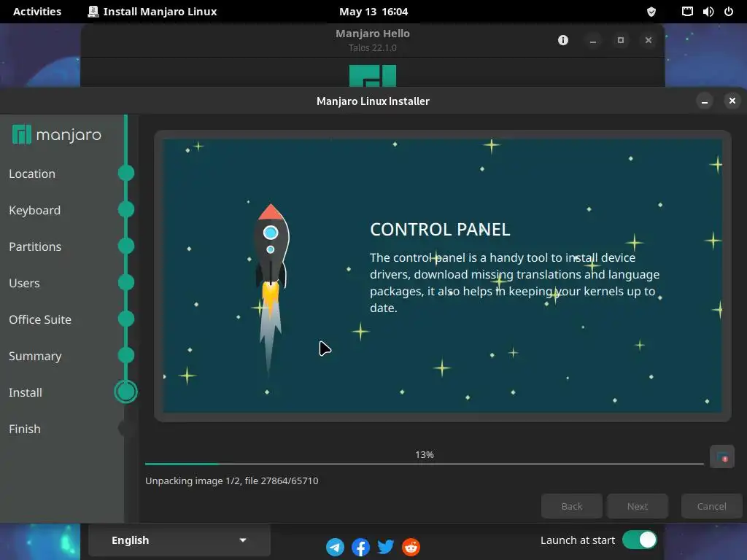Screen dimensions: 747x560
Task: Select the Finish step in sidebar
Action: (25, 429)
